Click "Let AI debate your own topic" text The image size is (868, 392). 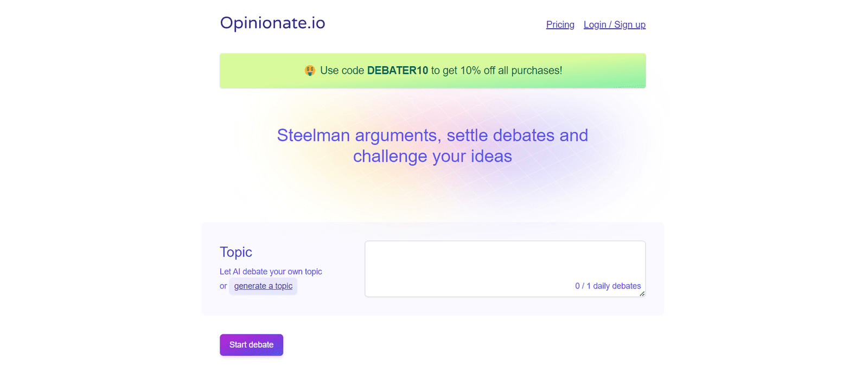[x=271, y=272]
